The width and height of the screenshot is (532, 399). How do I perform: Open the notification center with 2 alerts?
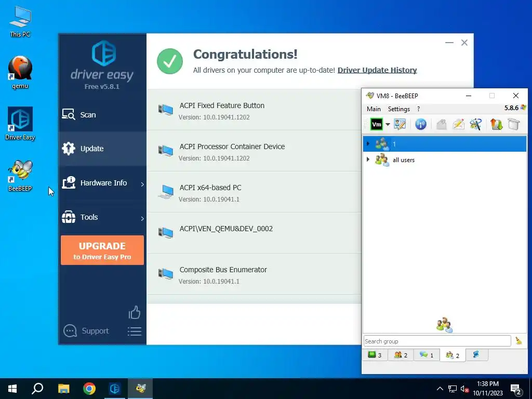516,390
